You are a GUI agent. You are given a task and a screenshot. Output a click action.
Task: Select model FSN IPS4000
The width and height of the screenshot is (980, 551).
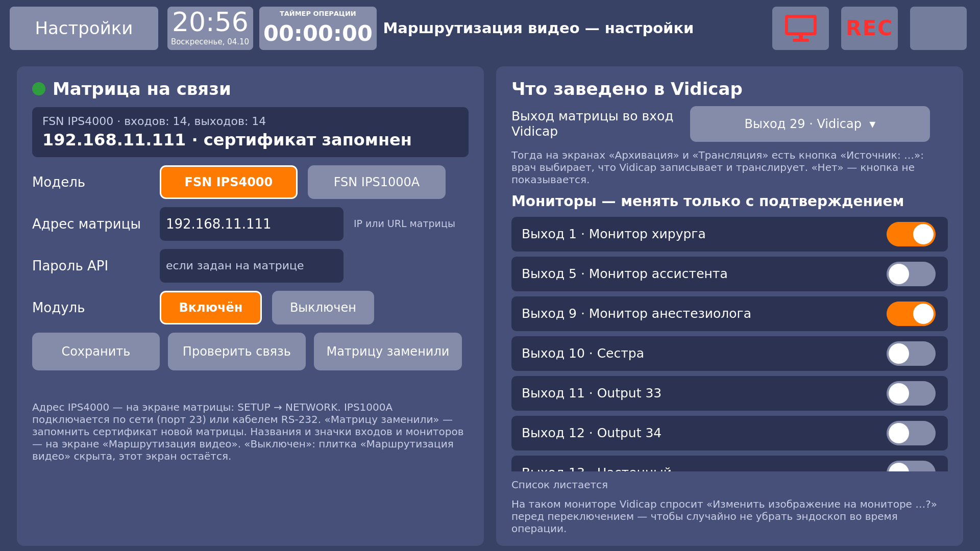click(229, 182)
